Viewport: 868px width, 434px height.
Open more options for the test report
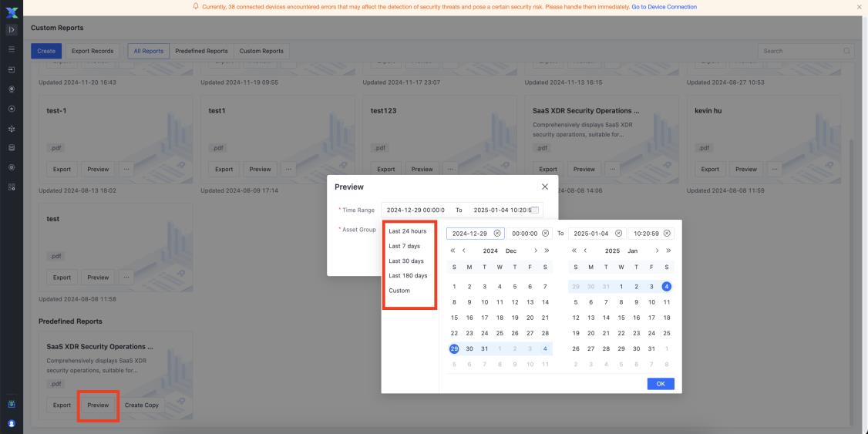pyautogui.click(x=126, y=278)
